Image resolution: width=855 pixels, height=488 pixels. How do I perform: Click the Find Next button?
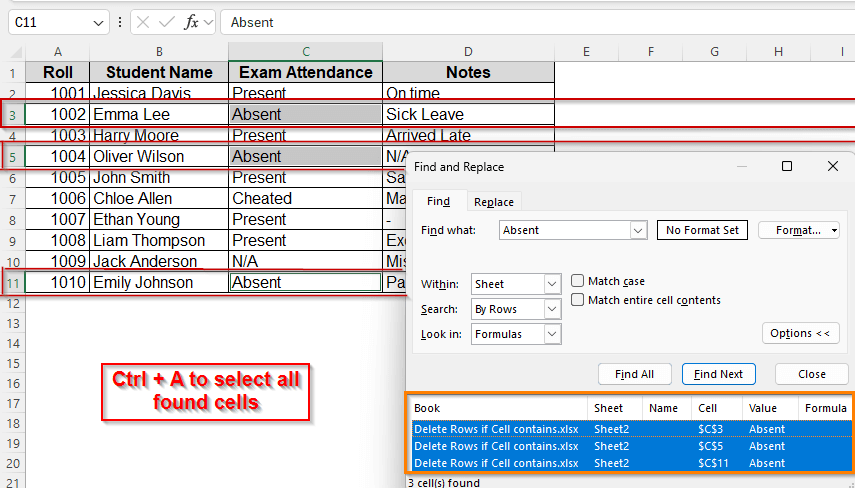click(x=718, y=374)
